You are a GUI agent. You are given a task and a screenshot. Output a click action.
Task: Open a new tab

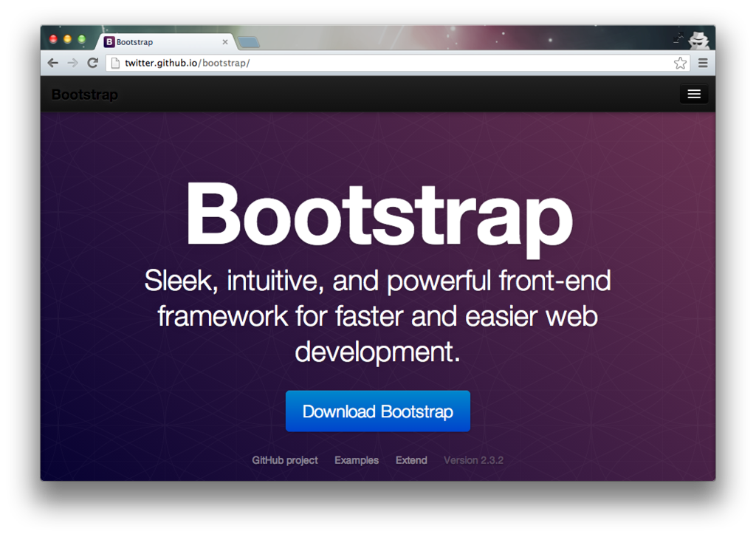249,42
